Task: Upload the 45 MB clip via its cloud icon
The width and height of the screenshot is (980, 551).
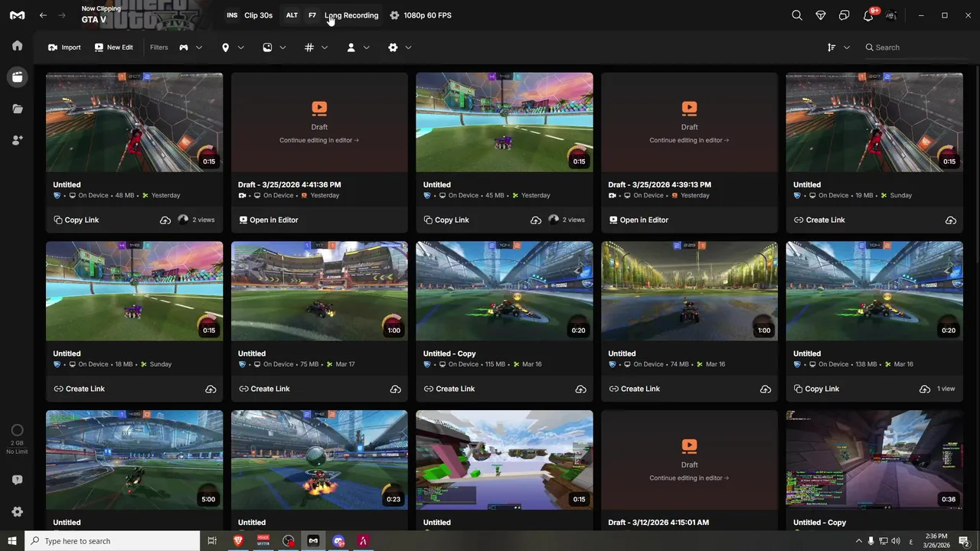Action: 536,220
